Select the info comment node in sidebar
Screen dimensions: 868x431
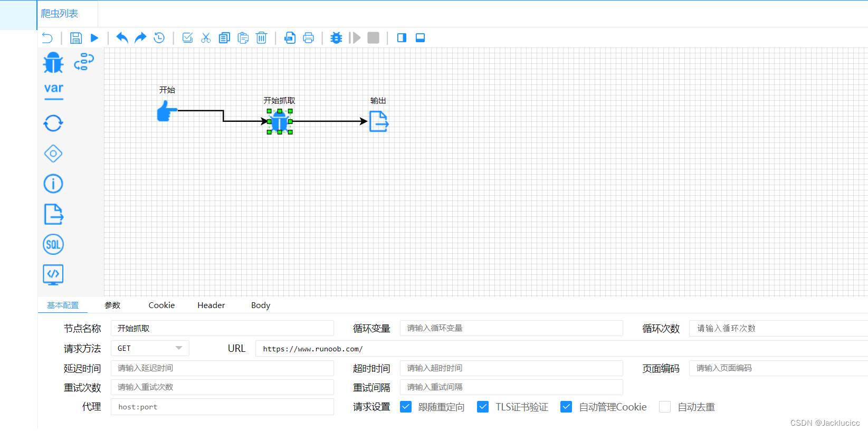pyautogui.click(x=53, y=184)
